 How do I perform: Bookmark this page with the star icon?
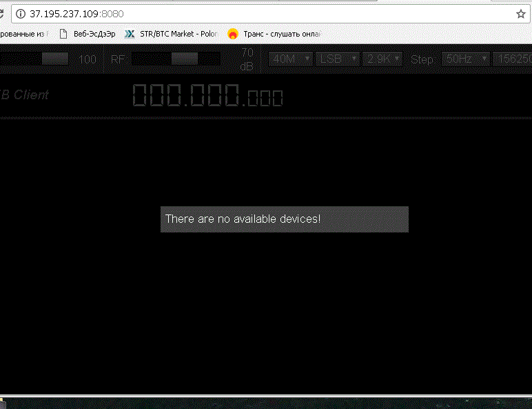point(521,14)
